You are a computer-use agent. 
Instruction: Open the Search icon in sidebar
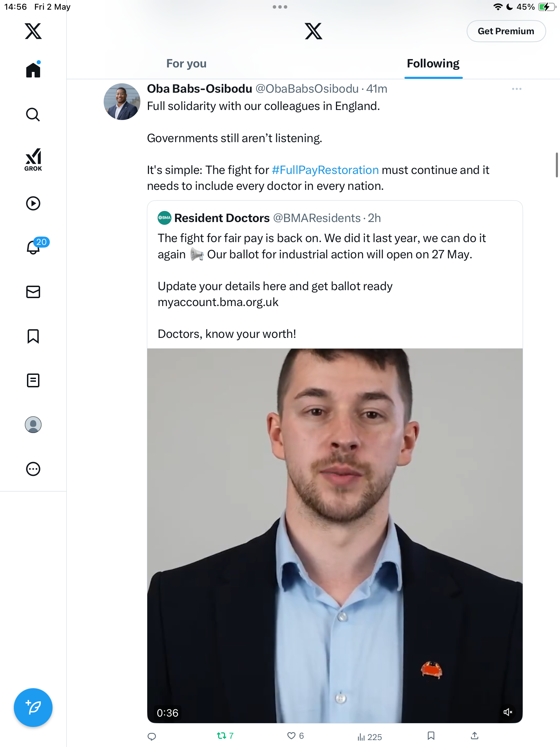33,114
